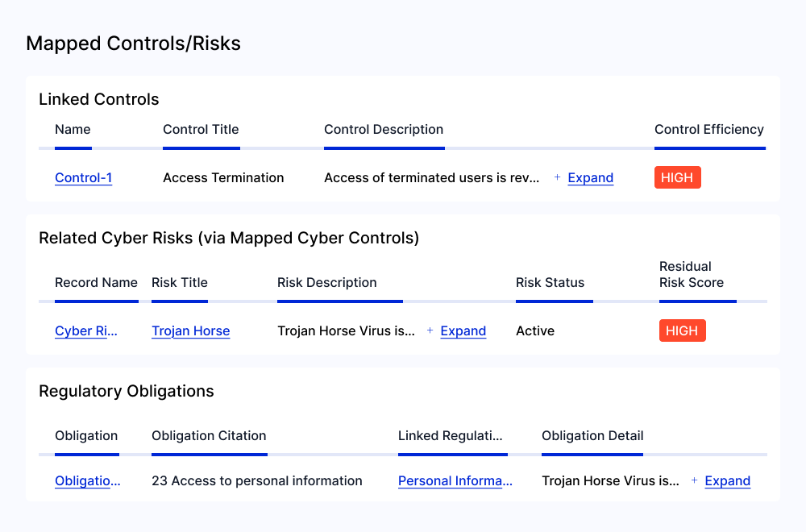
Task: Open the Obligatio... link in Regulatory Obligations
Action: [88, 481]
